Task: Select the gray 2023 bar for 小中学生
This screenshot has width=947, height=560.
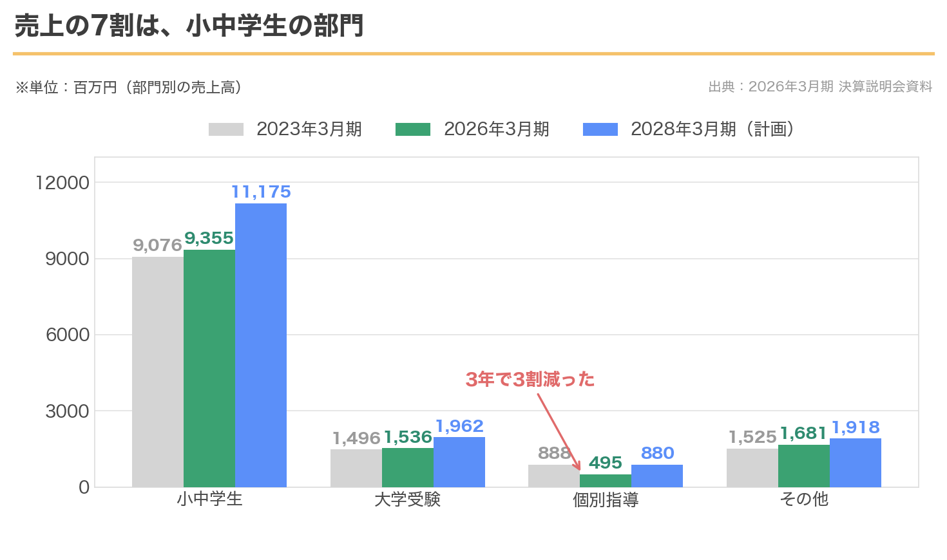Action: pyautogui.click(x=158, y=372)
